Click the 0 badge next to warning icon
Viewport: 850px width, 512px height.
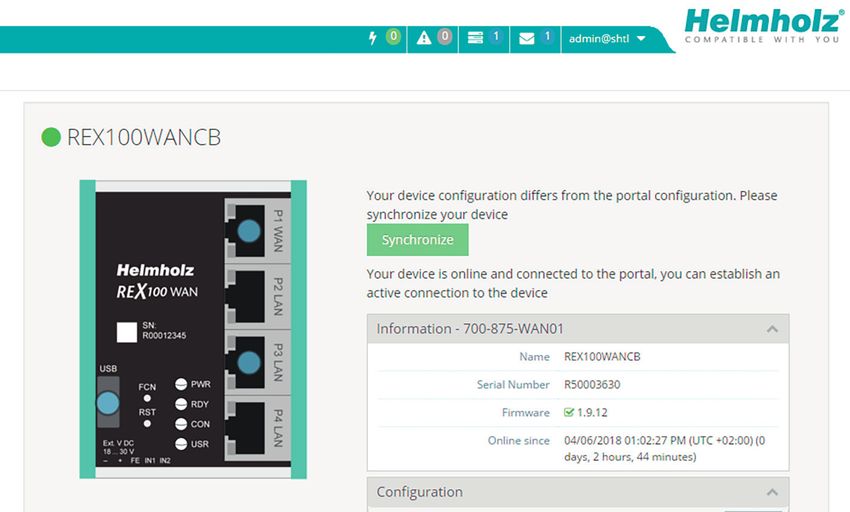pos(445,36)
